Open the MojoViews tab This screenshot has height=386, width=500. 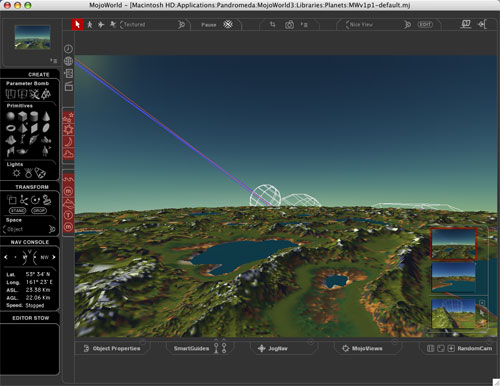362,348
